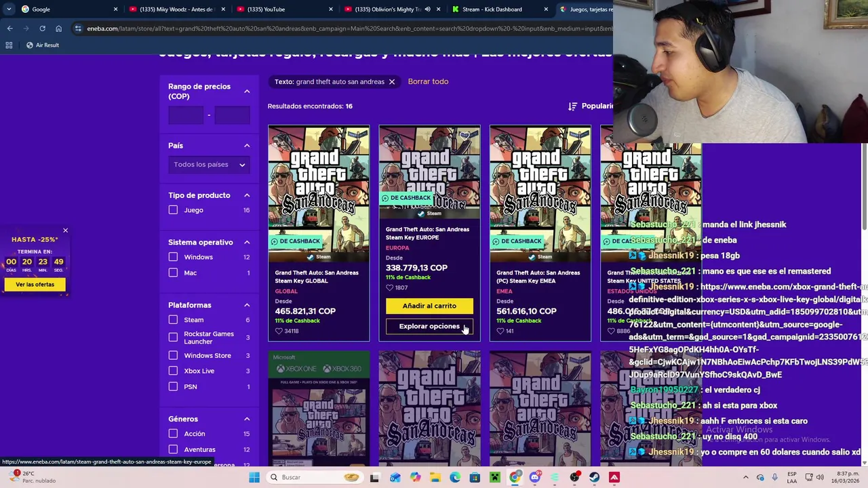Go back with the browser back arrow
868x488 pixels.
pyautogui.click(x=9, y=28)
